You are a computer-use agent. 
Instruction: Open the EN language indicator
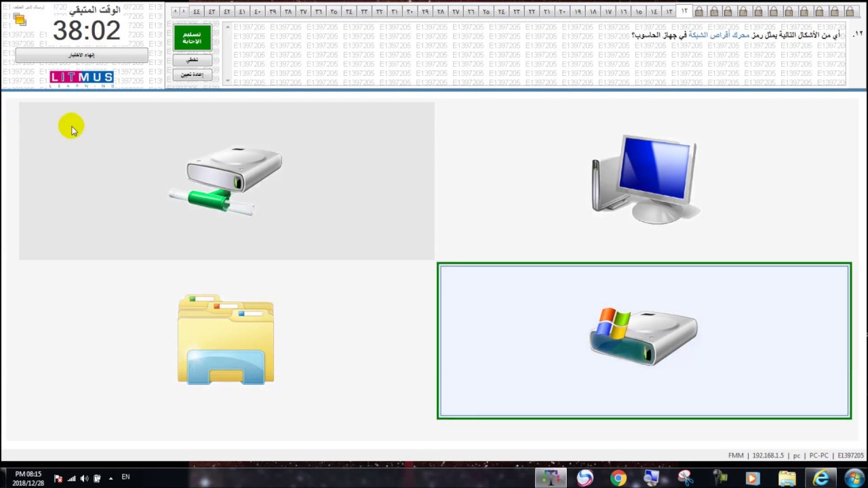pyautogui.click(x=125, y=477)
